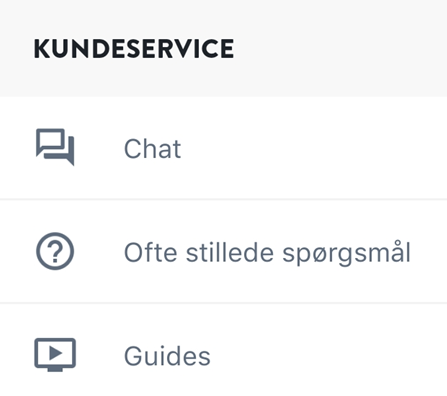Click the chat speech bubbles icon
The image size is (447, 396).
55,147
